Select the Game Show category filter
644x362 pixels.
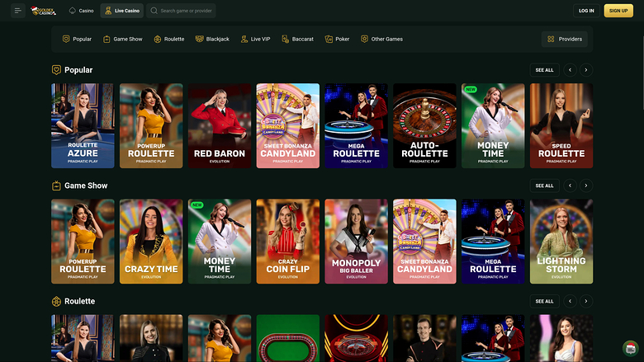click(x=123, y=39)
